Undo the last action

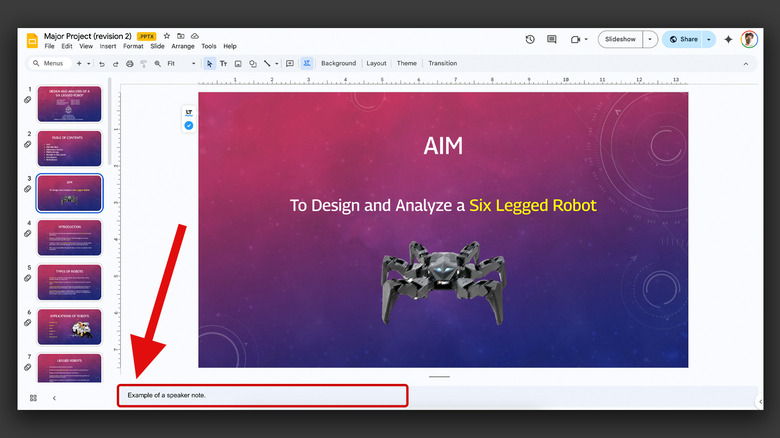coord(101,64)
